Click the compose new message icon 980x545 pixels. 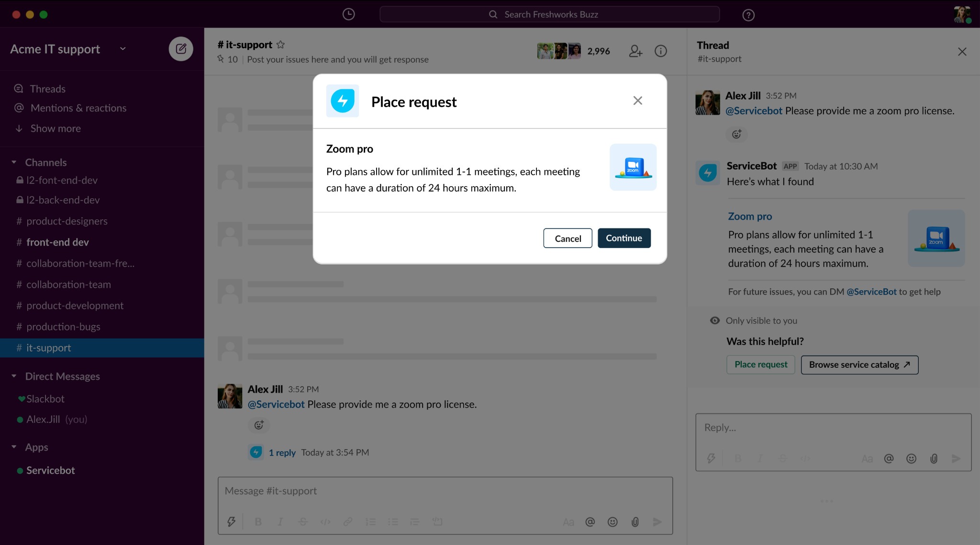[x=181, y=49]
